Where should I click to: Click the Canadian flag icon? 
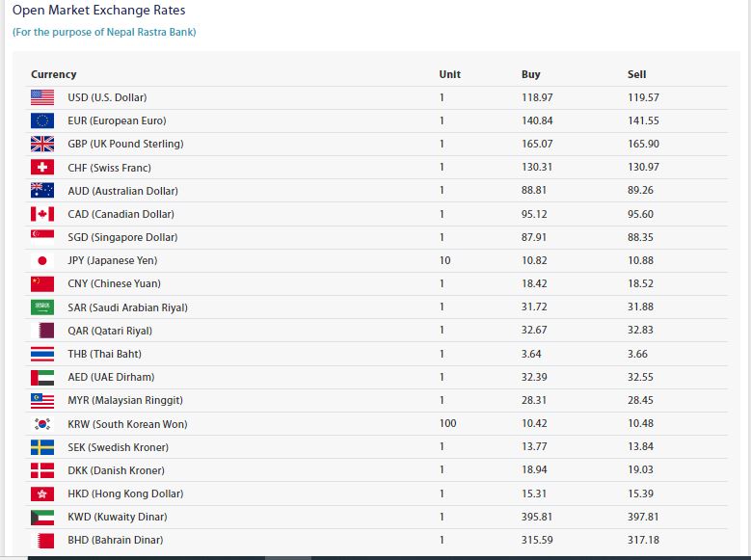42,214
